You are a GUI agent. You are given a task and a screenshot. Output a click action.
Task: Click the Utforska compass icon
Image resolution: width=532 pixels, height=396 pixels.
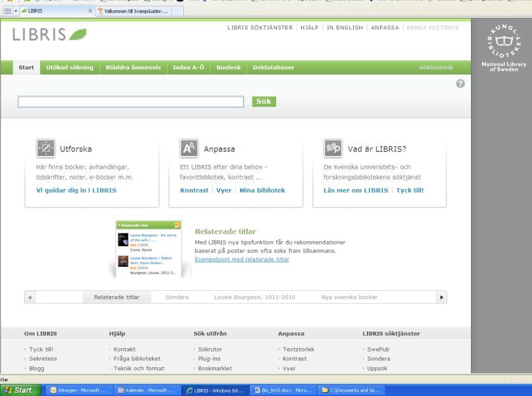click(x=46, y=148)
